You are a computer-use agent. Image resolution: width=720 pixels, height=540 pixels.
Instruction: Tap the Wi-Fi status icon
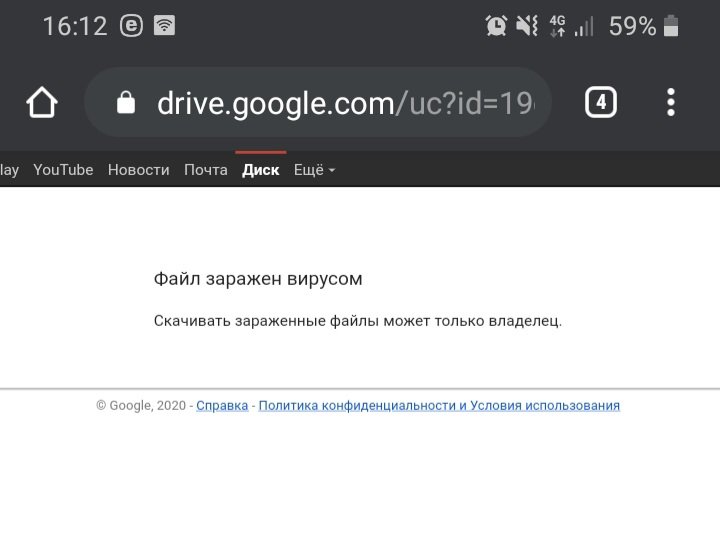pos(164,26)
